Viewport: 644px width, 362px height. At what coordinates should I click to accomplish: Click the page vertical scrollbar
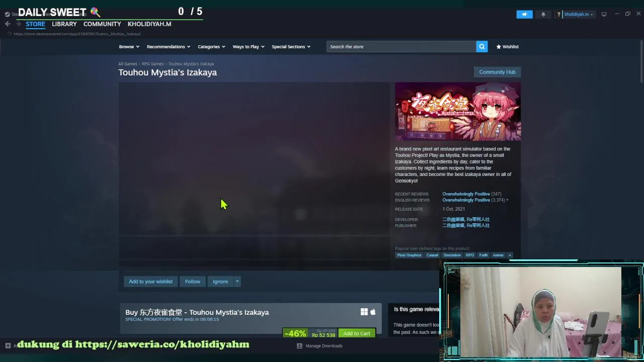[641, 61]
